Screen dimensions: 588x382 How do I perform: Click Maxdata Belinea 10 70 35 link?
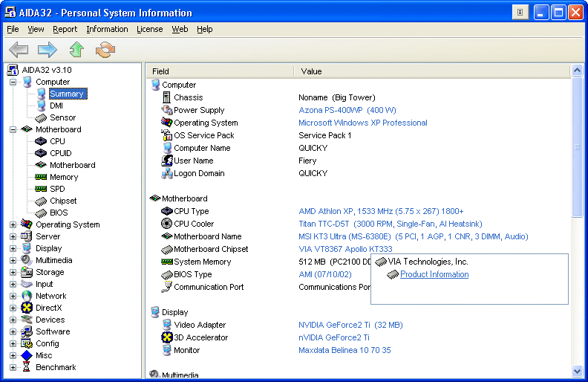click(x=344, y=351)
